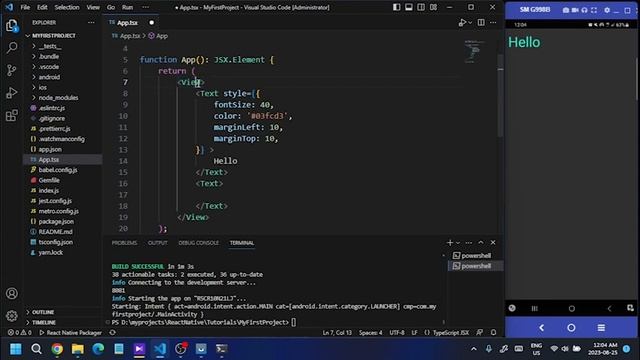The height and width of the screenshot is (360, 640).
Task: Open the package.json file
Action: point(56,221)
